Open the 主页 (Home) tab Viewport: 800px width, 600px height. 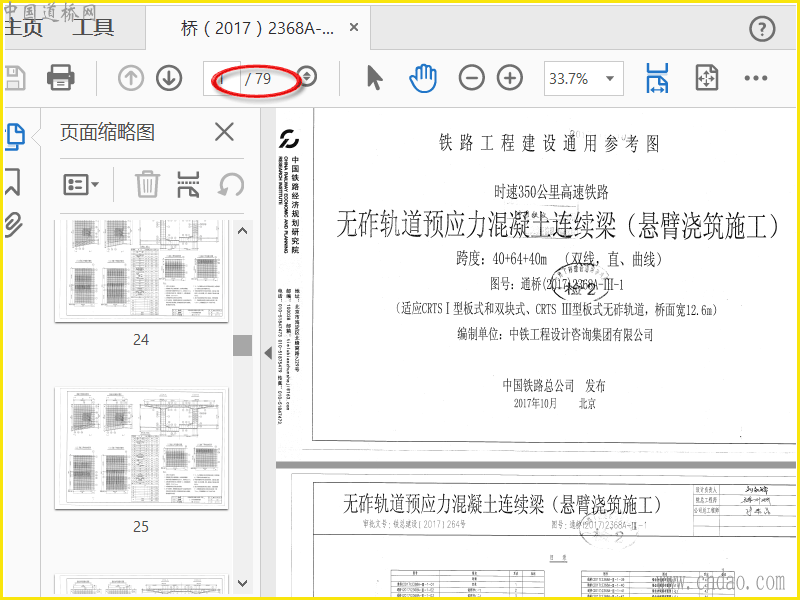23,28
